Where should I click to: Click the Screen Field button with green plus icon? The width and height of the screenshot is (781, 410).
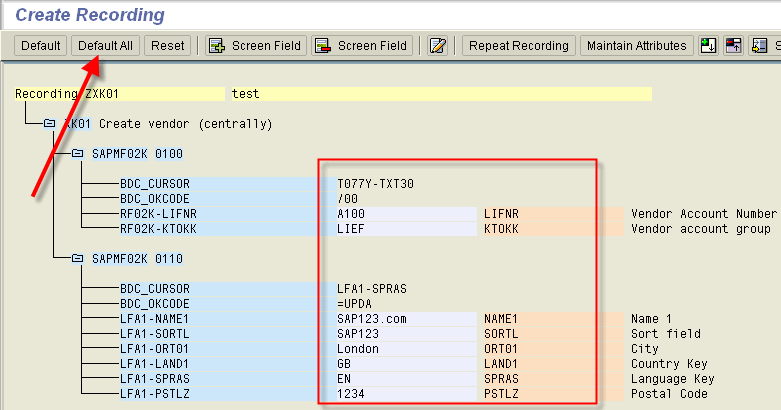click(x=255, y=46)
